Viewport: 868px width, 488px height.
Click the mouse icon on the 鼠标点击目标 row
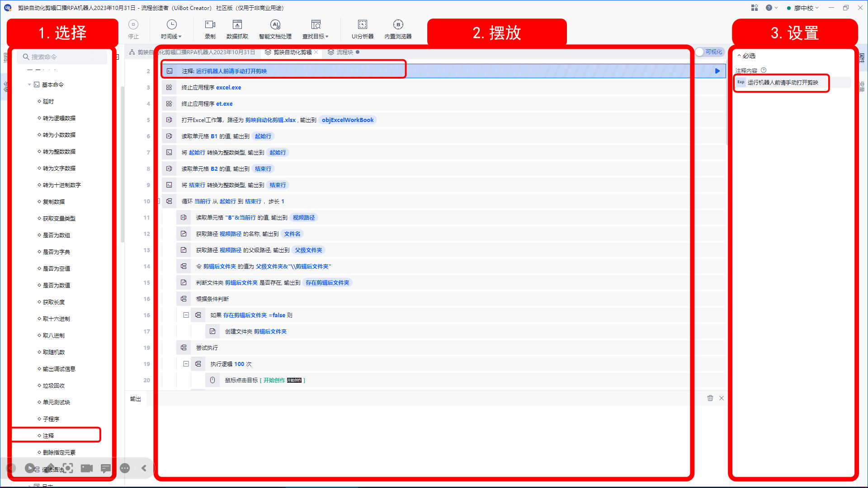pos(212,380)
